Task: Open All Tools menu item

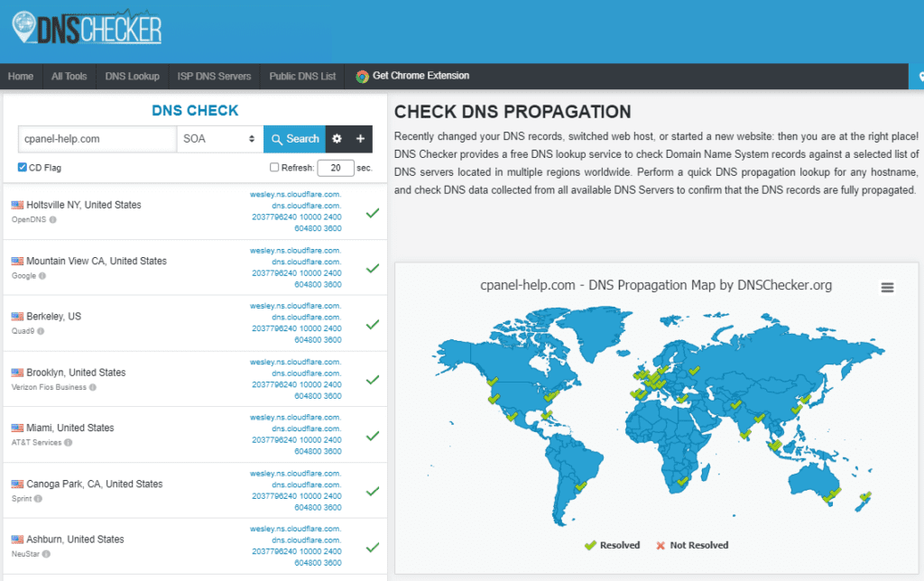Action: pyautogui.click(x=69, y=76)
